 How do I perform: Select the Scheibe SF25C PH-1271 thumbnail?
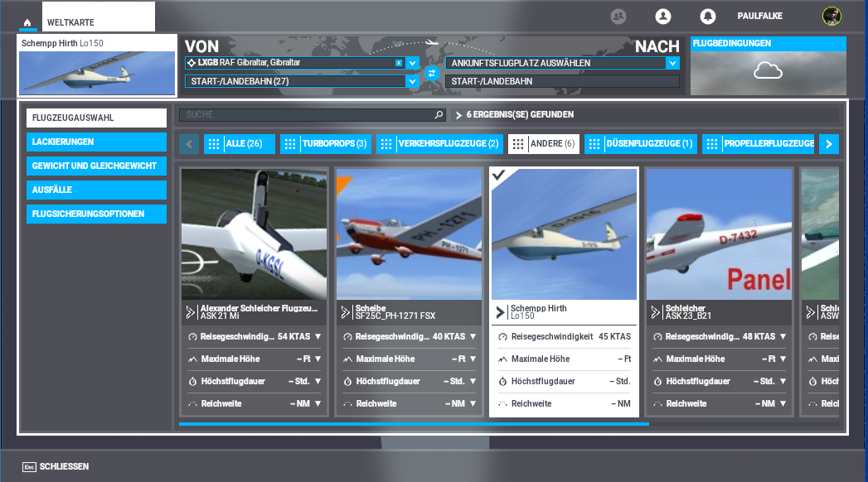[x=409, y=234]
